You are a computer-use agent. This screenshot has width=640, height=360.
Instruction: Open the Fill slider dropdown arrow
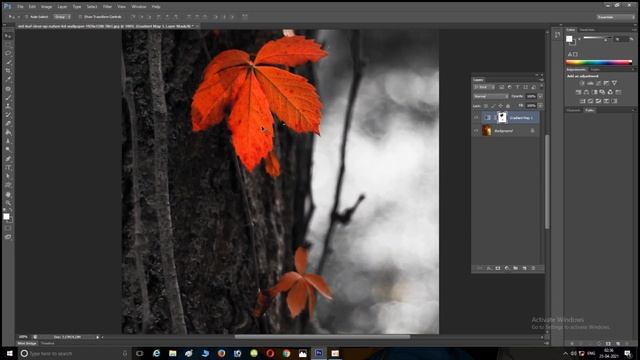pos(540,106)
